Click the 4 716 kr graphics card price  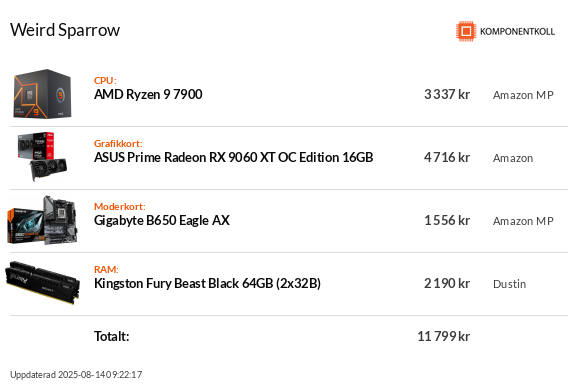[x=447, y=157]
